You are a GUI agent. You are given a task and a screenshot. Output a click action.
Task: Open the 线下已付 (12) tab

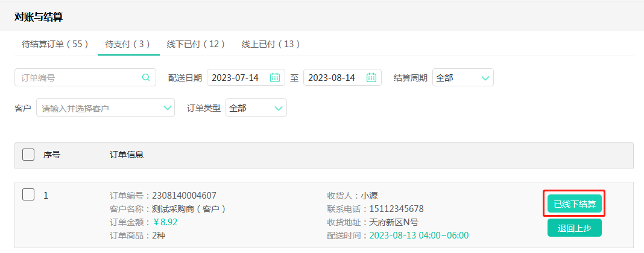click(x=196, y=44)
